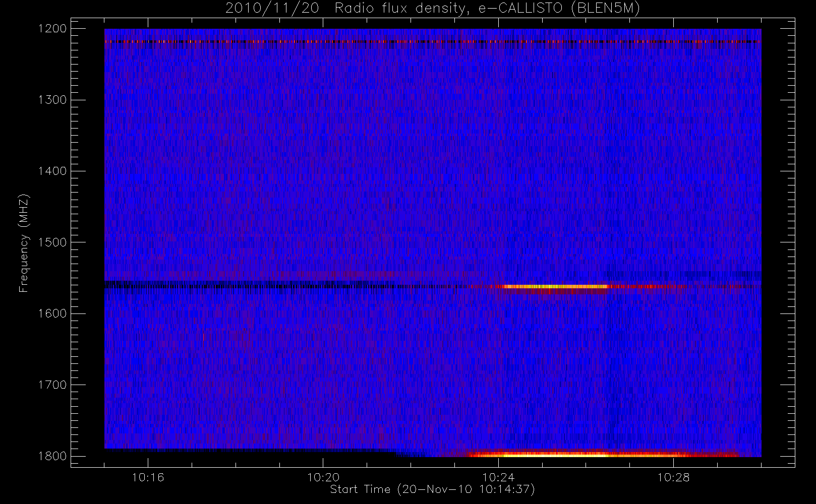Click the 10:24 time tick label
The width and height of the screenshot is (816, 504).
tap(498, 477)
